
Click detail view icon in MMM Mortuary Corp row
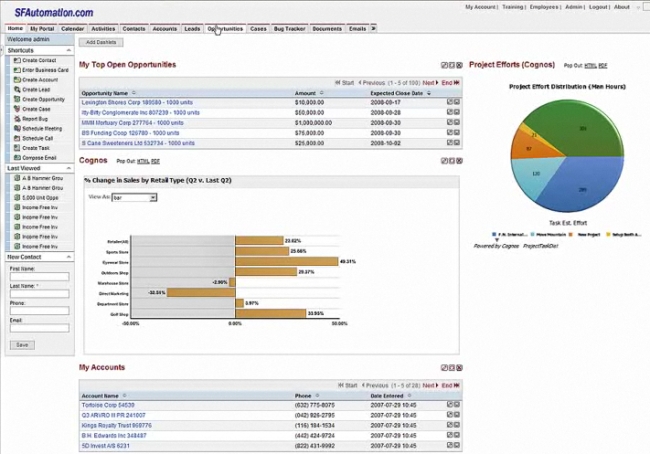tap(457, 122)
